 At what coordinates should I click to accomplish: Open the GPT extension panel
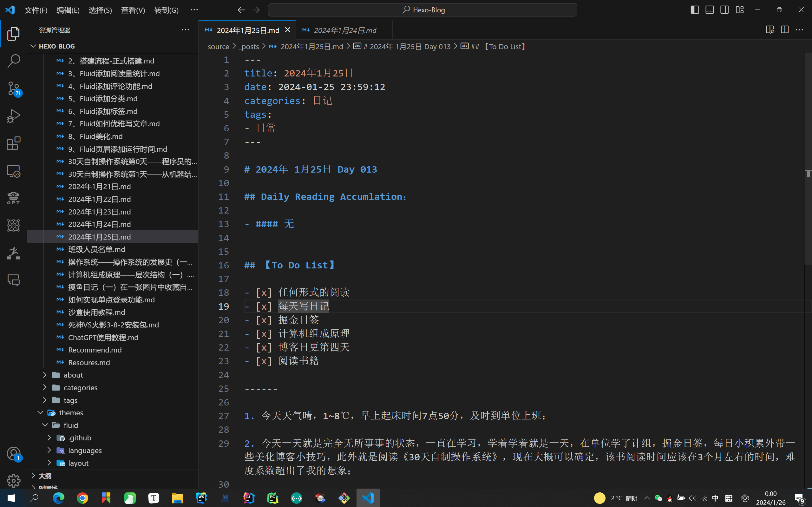(x=13, y=198)
